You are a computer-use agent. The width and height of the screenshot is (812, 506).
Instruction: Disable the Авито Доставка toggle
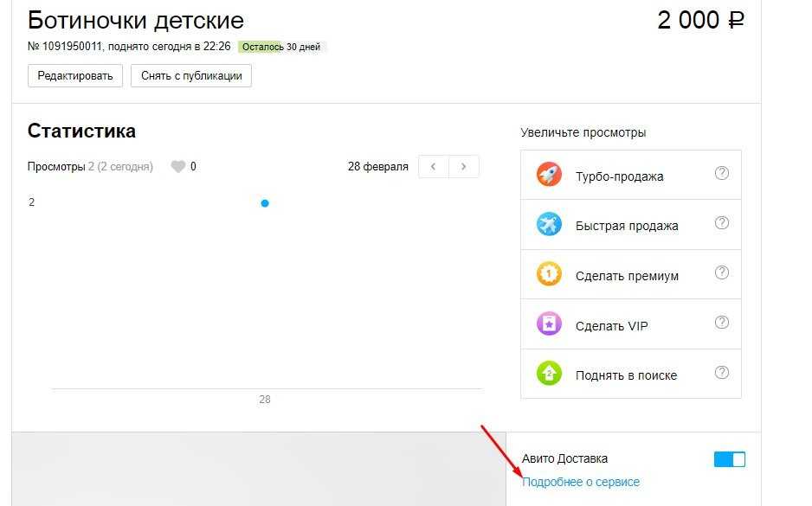coord(729,459)
